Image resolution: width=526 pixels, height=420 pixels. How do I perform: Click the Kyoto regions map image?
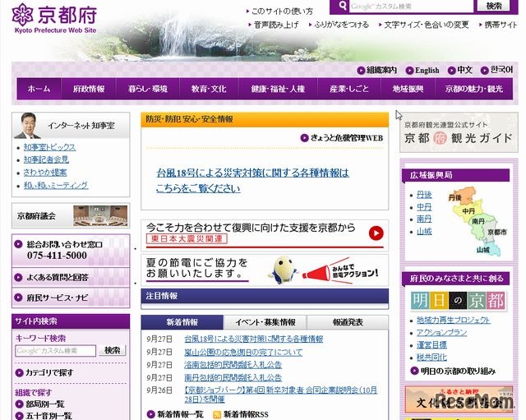(x=477, y=222)
